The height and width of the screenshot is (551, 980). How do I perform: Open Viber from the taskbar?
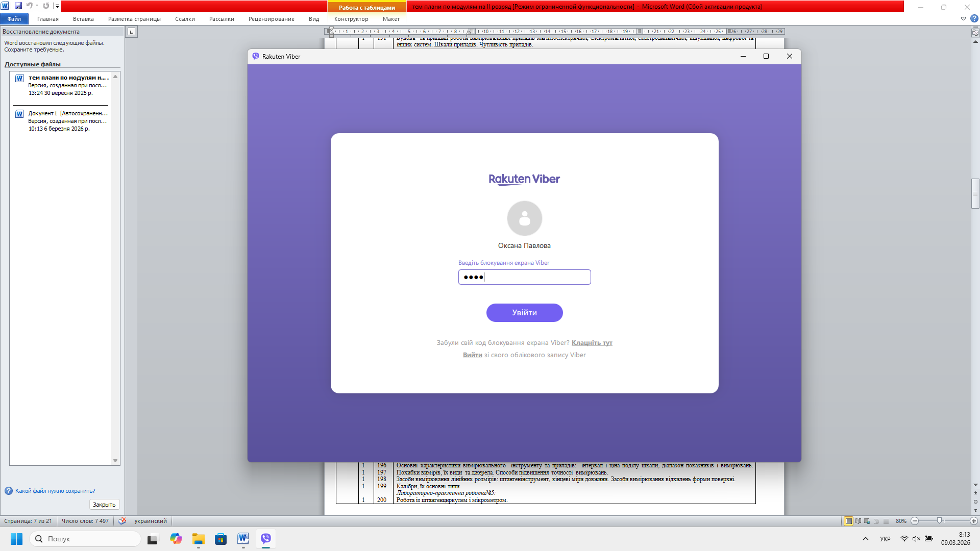(266, 539)
